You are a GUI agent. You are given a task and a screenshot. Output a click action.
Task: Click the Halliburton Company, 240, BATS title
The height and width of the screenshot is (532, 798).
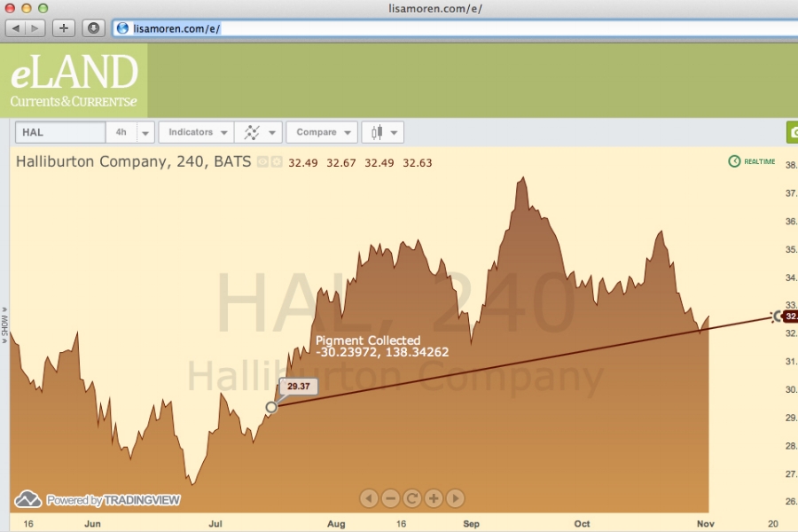coord(133,161)
